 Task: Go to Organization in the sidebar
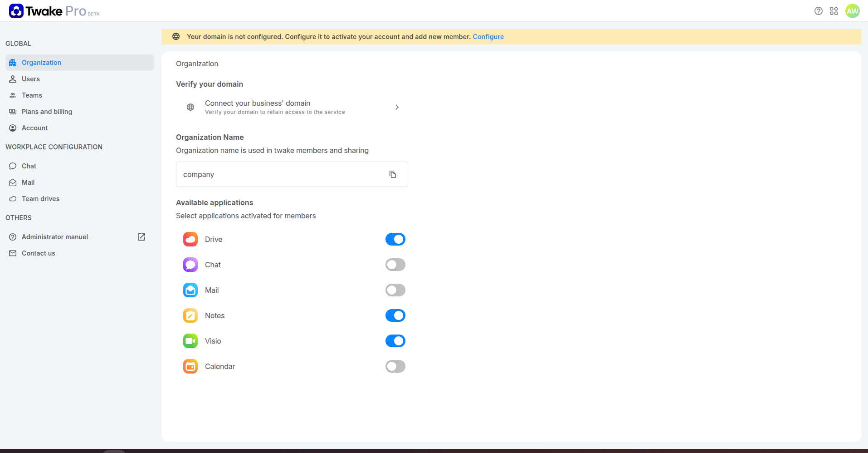[80, 63]
